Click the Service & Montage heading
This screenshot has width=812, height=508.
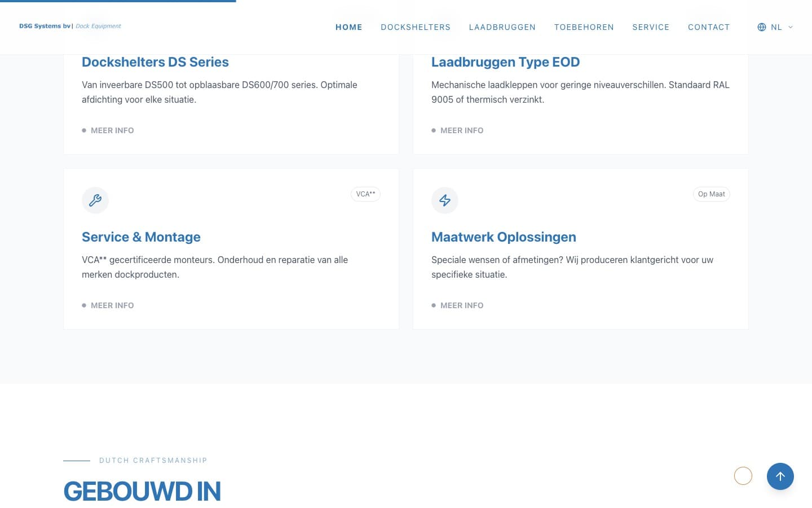click(141, 237)
